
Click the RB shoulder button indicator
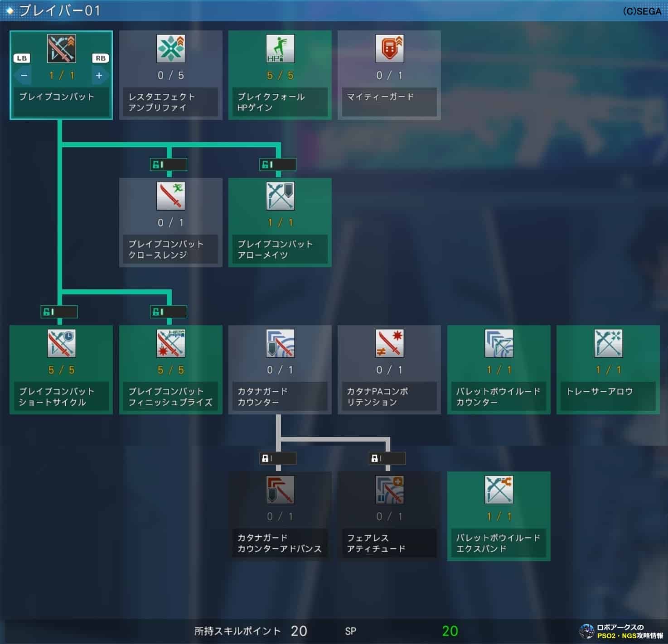tap(101, 58)
